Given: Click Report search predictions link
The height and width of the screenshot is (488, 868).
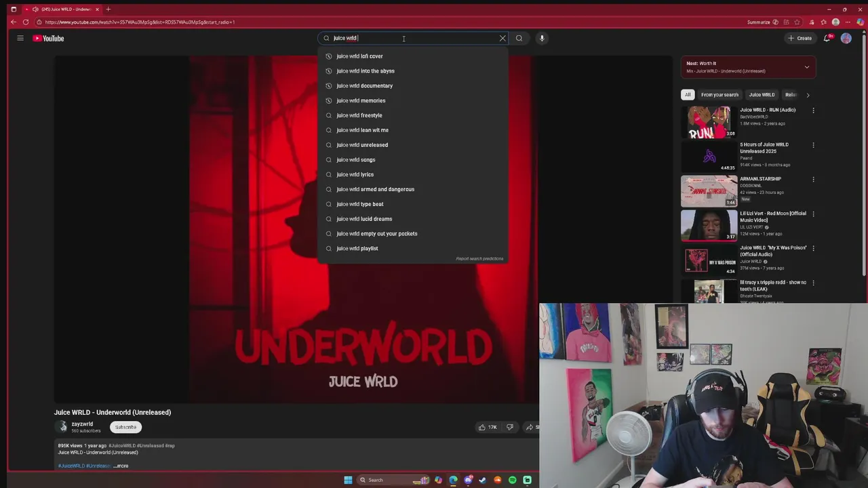Looking at the screenshot, I should coord(479,258).
